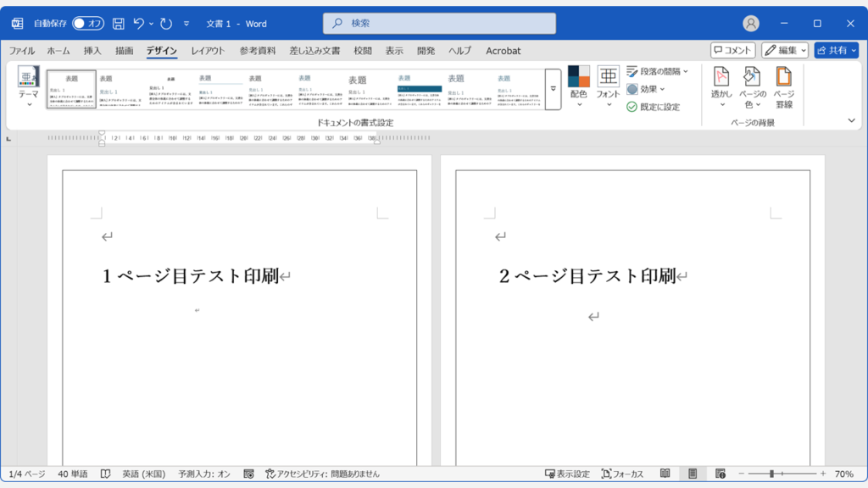Screen dimensions: 868x488
Task: Switch to the ホーム tab
Action: tap(58, 51)
